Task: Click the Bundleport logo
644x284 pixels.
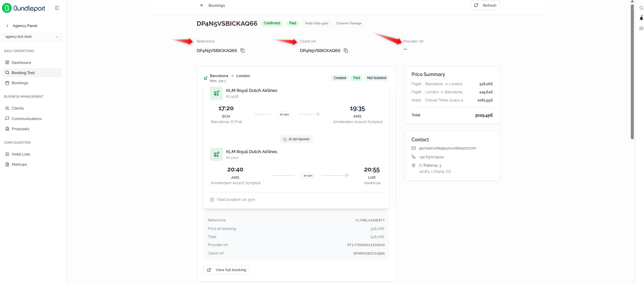Action: (24, 8)
